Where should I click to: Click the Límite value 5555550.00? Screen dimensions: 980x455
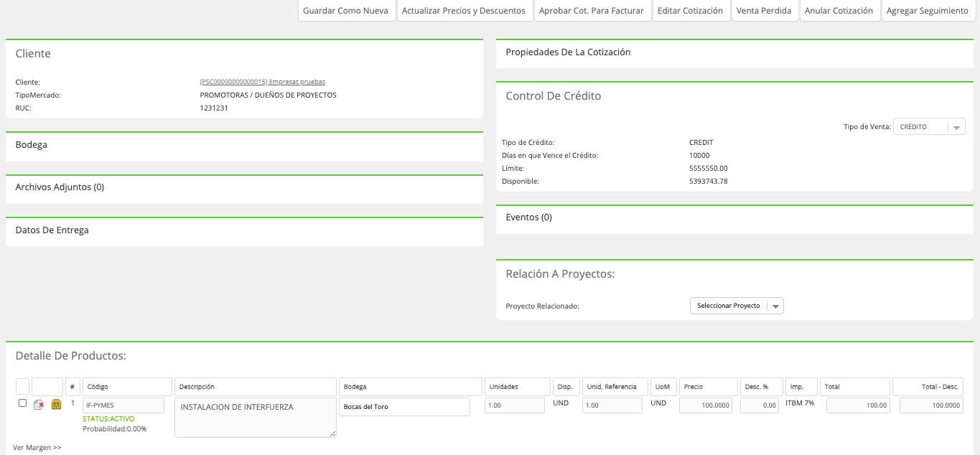709,168
